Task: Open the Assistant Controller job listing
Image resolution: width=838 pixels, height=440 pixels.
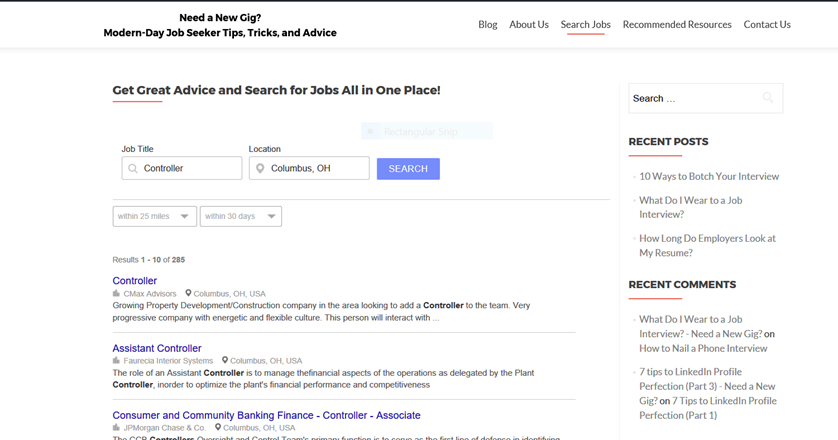Action: [x=157, y=348]
